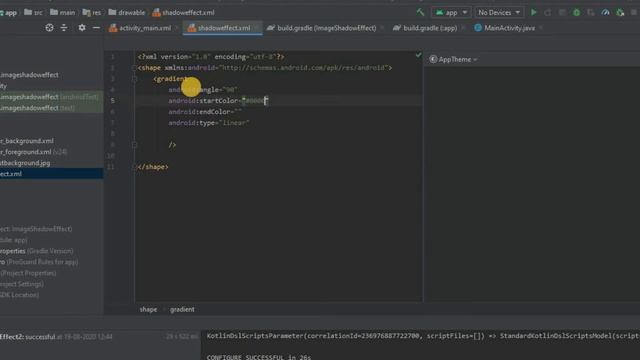Click the gradient breadcrumb below editor

coord(182,309)
